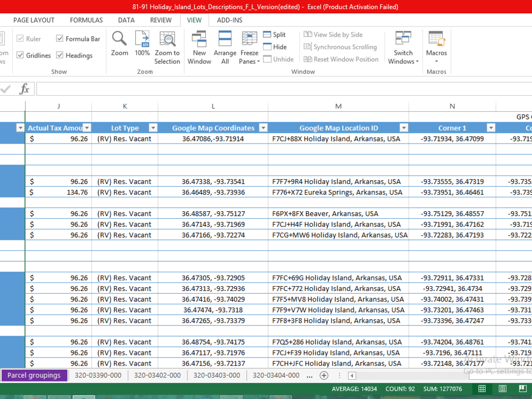532x399 pixels.
Task: Click SUM: 1277076 in status bar
Action: coord(443,389)
